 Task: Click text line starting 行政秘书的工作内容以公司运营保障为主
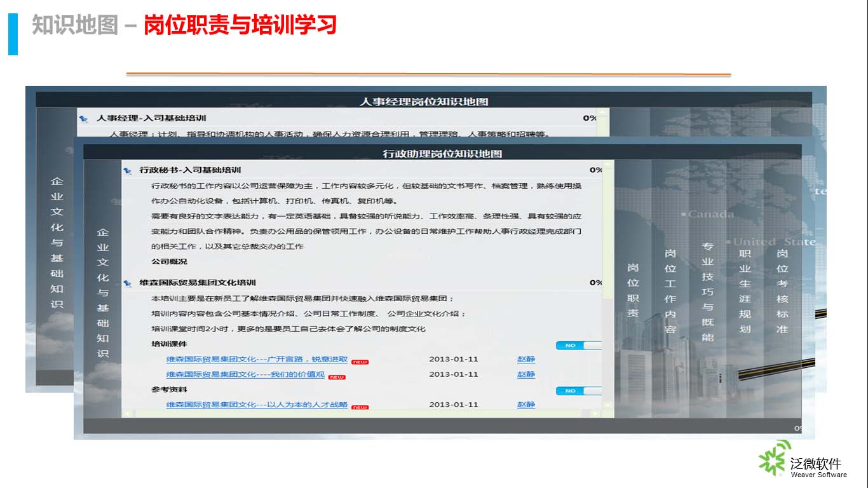366,186
